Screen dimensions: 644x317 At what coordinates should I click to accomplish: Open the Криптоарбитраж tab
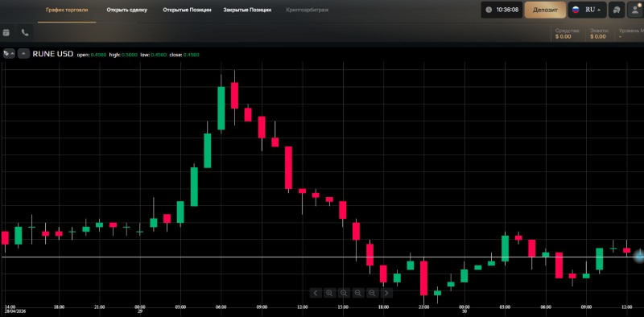coord(308,10)
